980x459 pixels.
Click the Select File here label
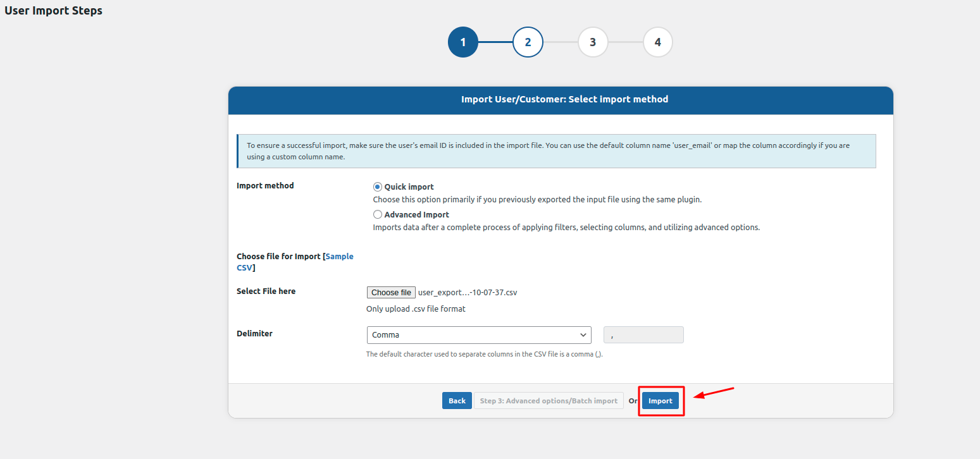coord(266,291)
